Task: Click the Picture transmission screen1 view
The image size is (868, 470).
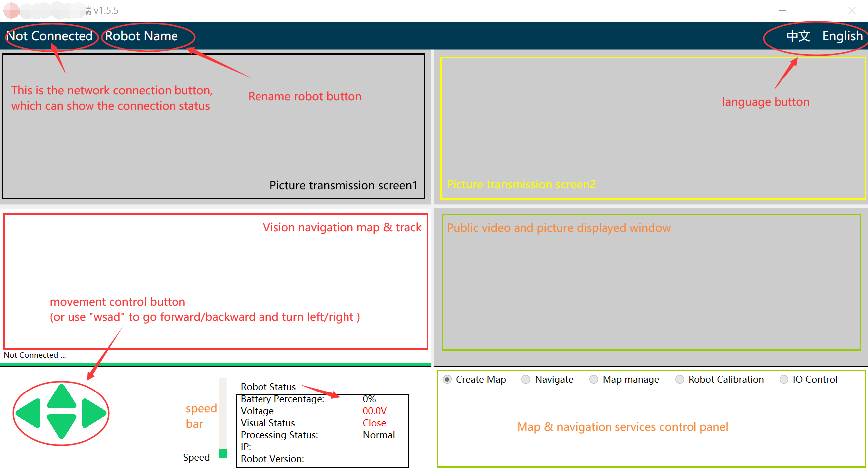Action: [214, 127]
